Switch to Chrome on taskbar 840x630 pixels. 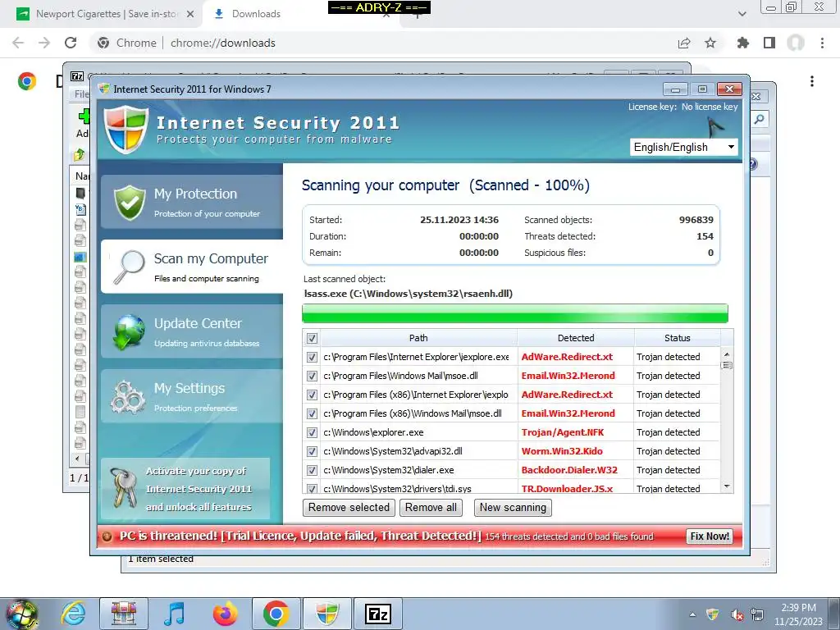pyautogui.click(x=276, y=614)
